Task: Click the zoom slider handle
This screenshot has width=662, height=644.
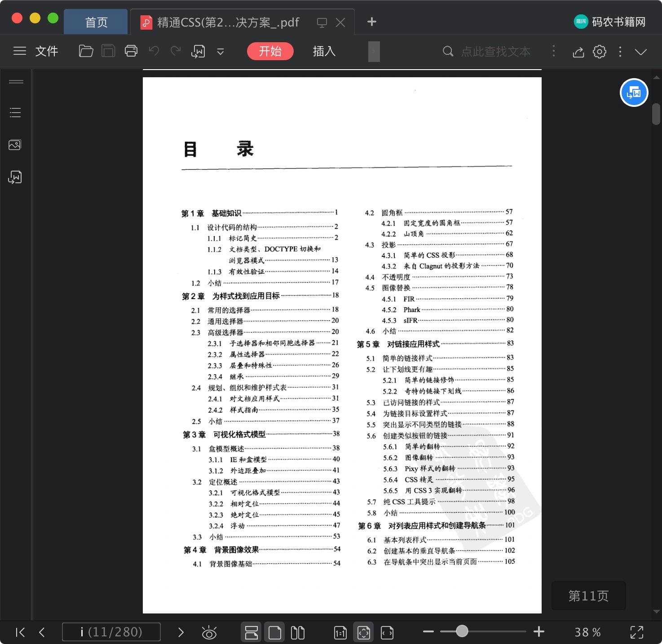Action: coord(462,631)
